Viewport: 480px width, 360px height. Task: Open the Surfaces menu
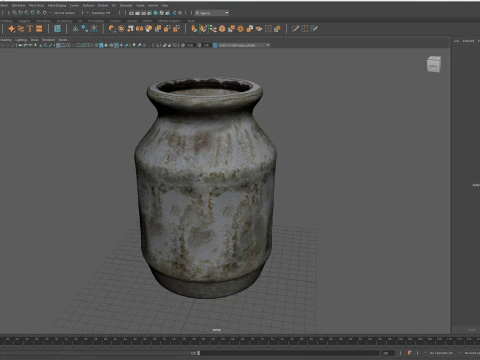[88, 5]
